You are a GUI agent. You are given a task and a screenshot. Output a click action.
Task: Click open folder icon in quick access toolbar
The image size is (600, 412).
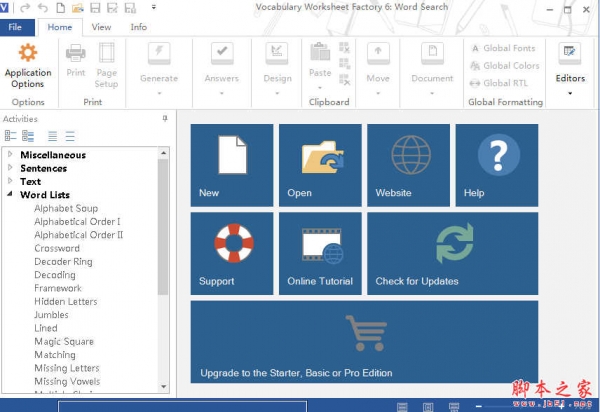tap(78, 7)
